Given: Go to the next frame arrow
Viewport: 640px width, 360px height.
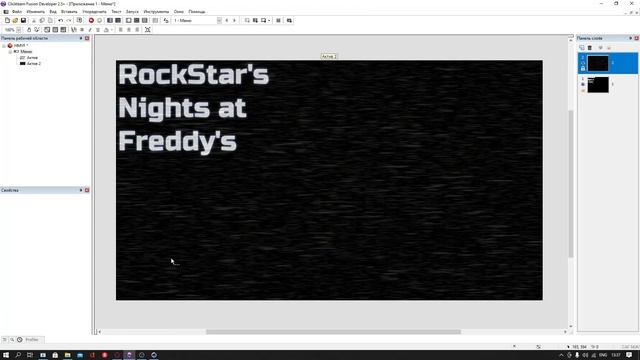Looking at the screenshot, I should [x=234, y=20].
